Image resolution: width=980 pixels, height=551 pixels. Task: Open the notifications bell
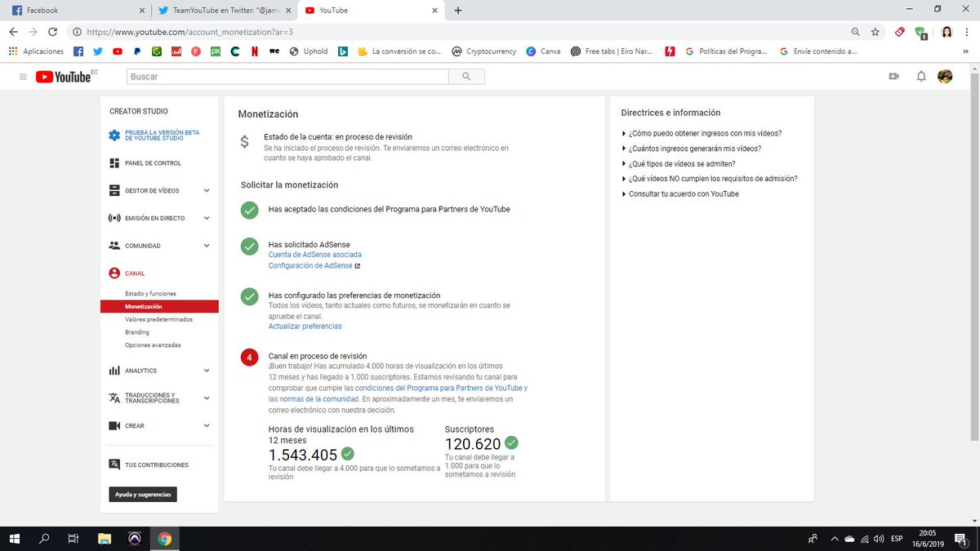[921, 76]
